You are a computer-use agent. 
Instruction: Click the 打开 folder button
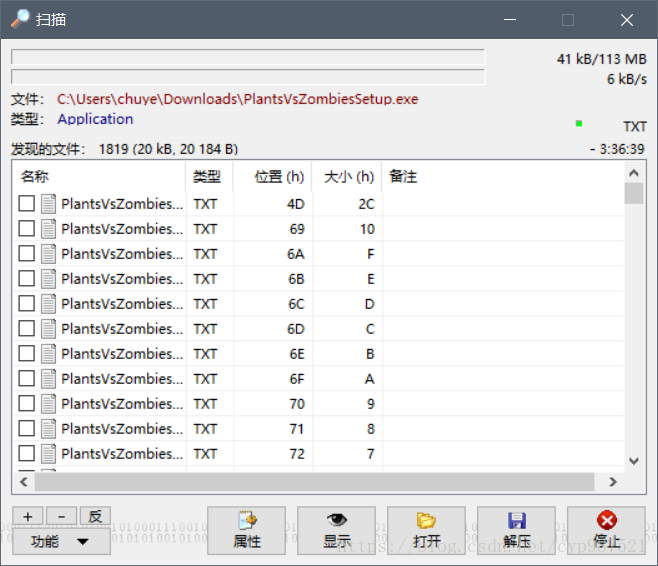426,530
